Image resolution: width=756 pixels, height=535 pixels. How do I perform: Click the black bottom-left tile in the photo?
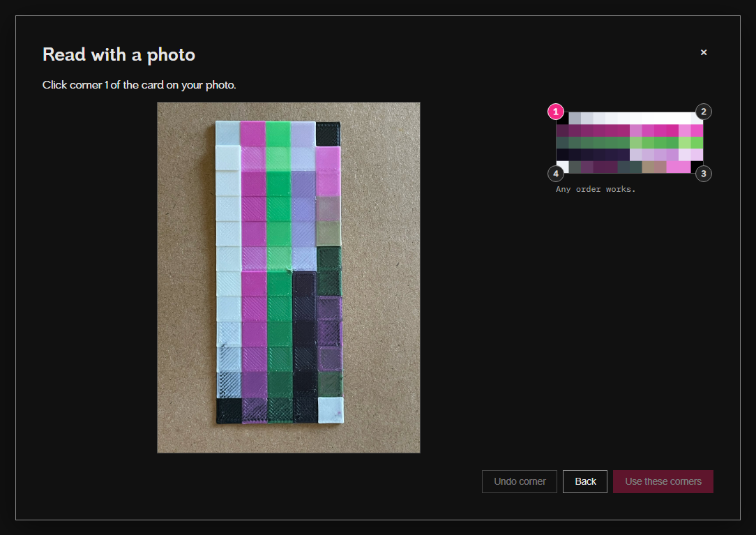(x=229, y=411)
